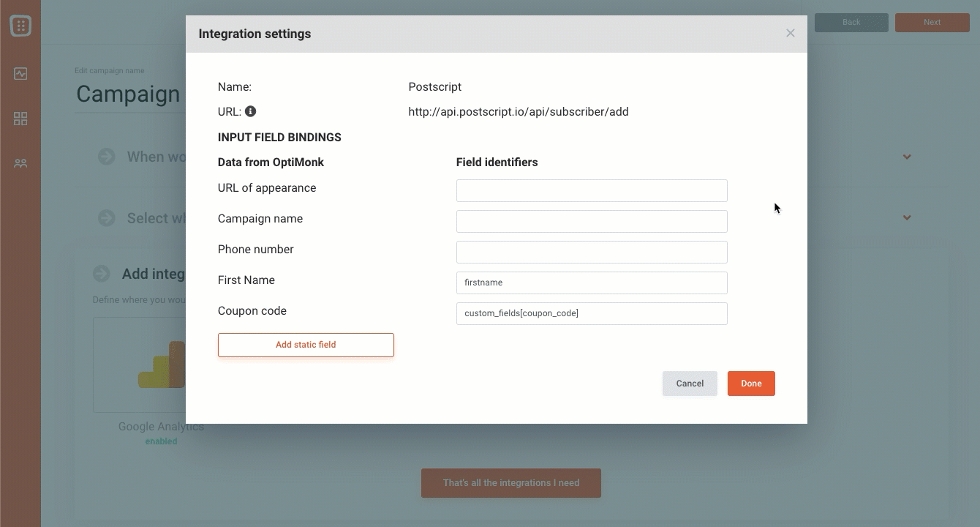Click That's all the integrations I need

[x=511, y=483]
